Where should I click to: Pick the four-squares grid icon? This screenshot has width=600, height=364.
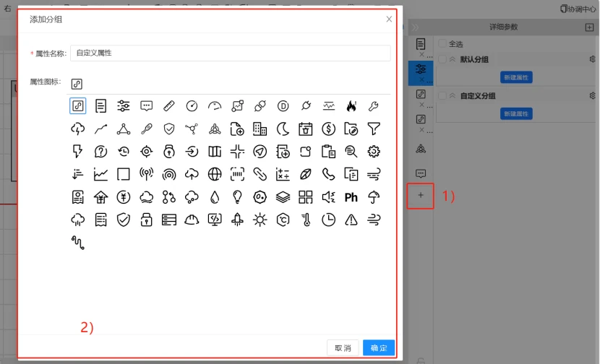point(305,197)
